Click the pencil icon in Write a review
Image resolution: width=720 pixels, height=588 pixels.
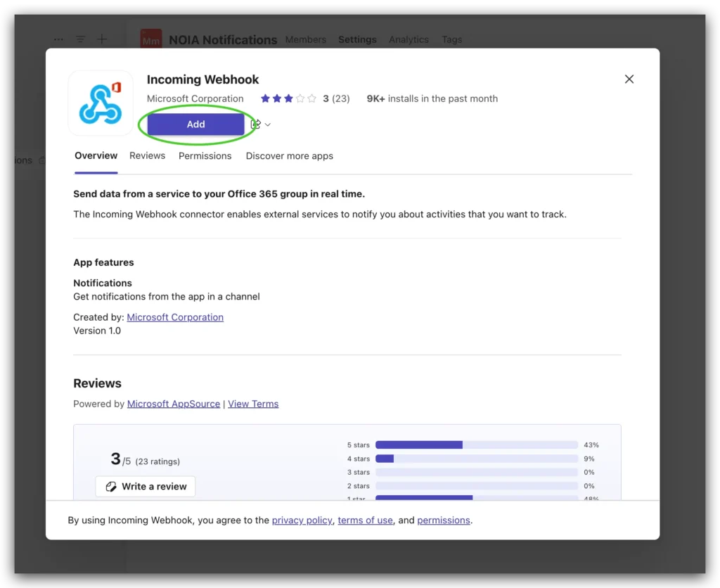coord(110,487)
